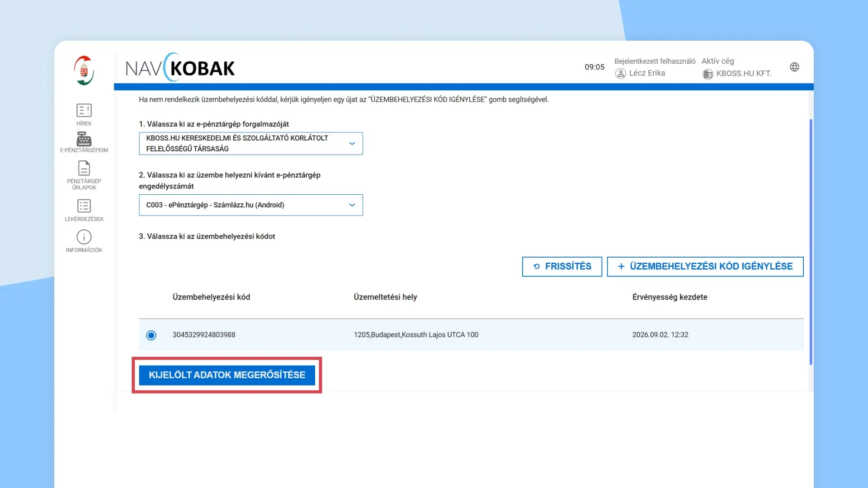Open the e-pénztárgép forgalmazó dropdown
This screenshot has width=868, height=488.
point(251,144)
